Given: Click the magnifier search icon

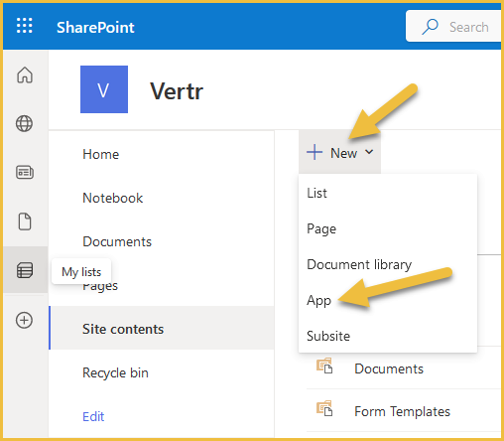Looking at the screenshot, I should (x=430, y=27).
